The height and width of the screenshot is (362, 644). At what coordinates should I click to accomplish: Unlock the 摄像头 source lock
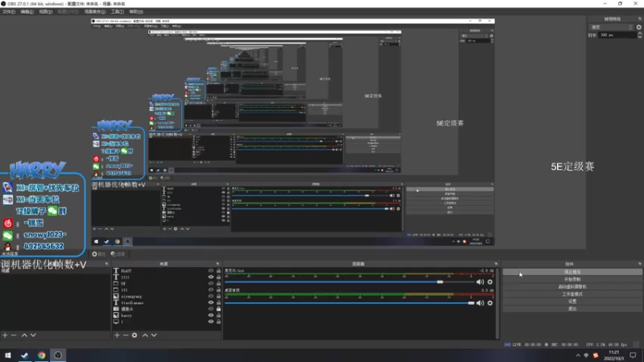click(218, 309)
